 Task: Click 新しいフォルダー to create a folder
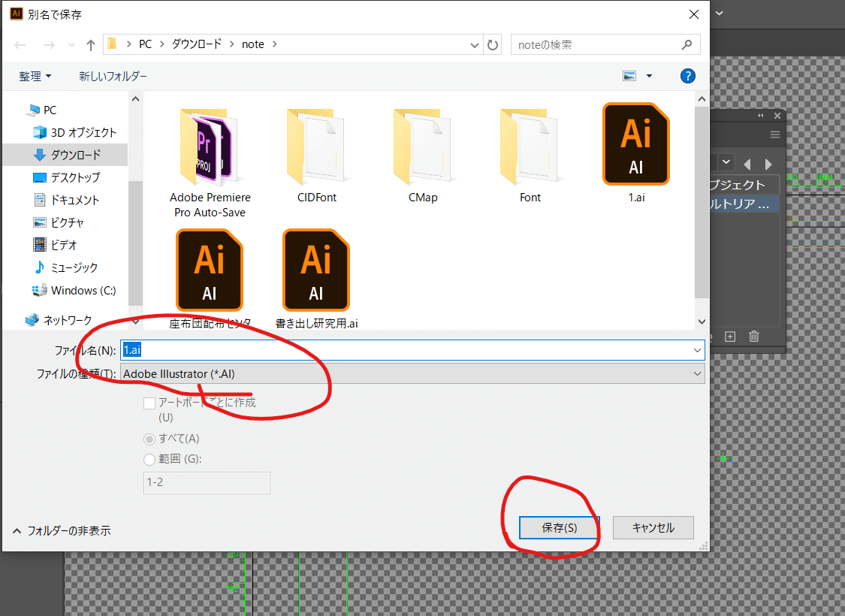113,77
